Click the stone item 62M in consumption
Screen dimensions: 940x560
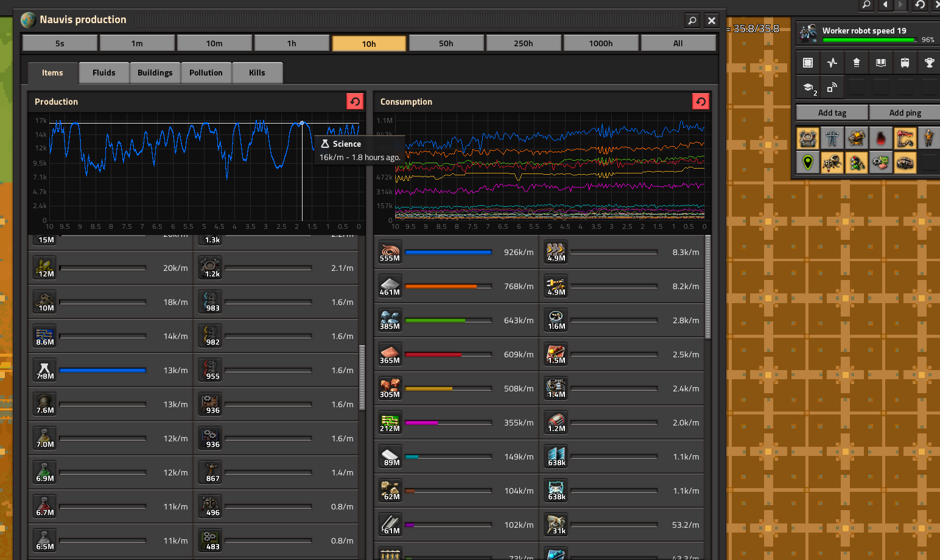[x=390, y=491]
